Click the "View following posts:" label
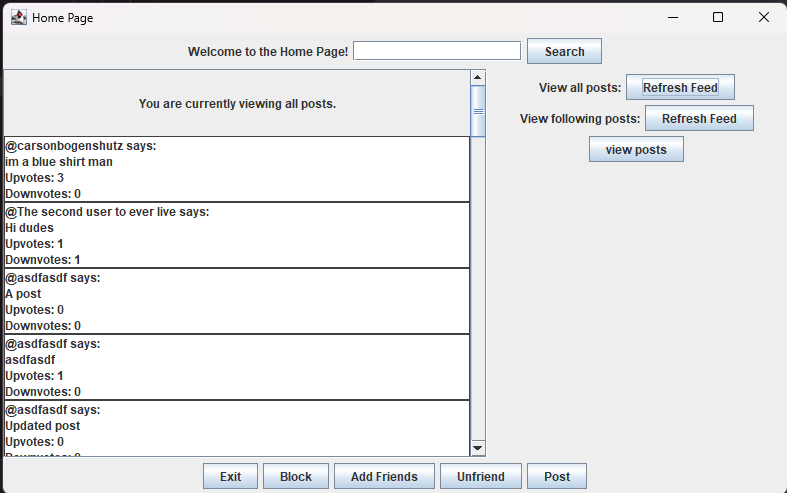This screenshot has width=787, height=493. [580, 118]
